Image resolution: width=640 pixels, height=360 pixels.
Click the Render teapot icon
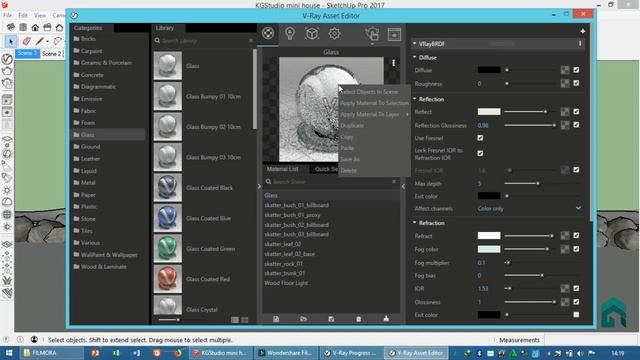point(372,33)
